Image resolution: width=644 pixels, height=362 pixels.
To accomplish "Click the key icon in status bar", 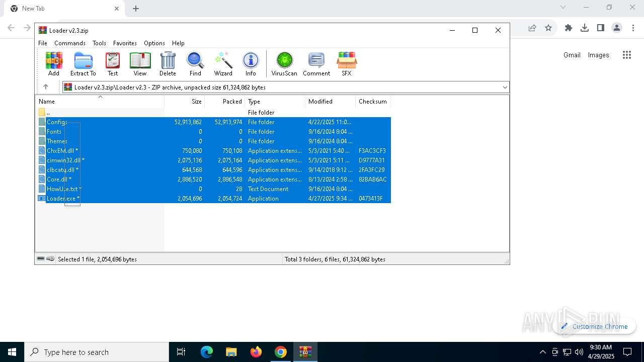I will click(50, 259).
